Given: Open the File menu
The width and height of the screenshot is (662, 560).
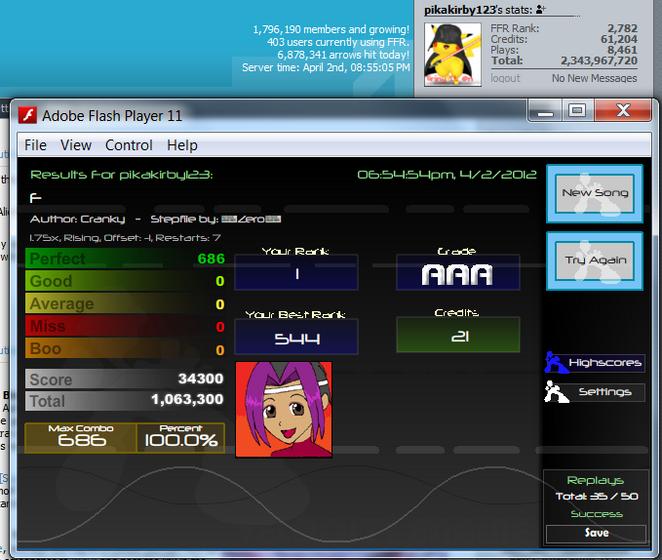Looking at the screenshot, I should point(35,145).
